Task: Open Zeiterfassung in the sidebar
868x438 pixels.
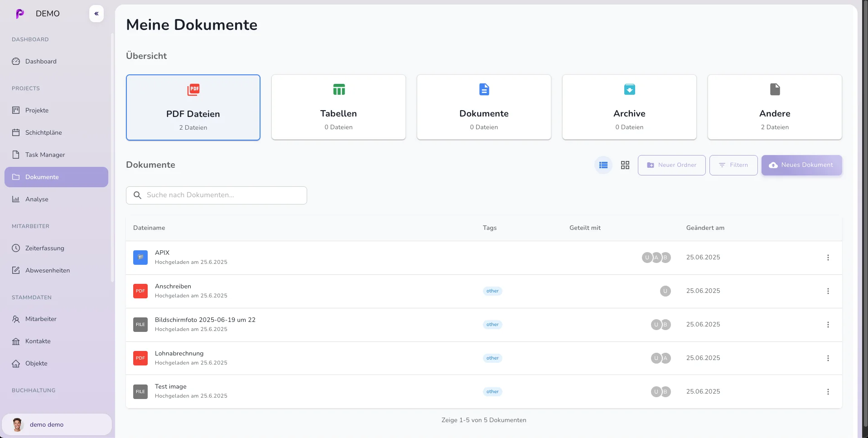Action: [44, 248]
